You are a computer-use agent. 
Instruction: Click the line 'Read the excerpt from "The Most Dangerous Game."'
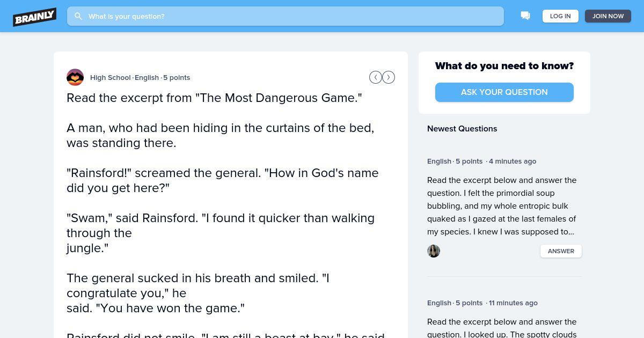click(214, 98)
